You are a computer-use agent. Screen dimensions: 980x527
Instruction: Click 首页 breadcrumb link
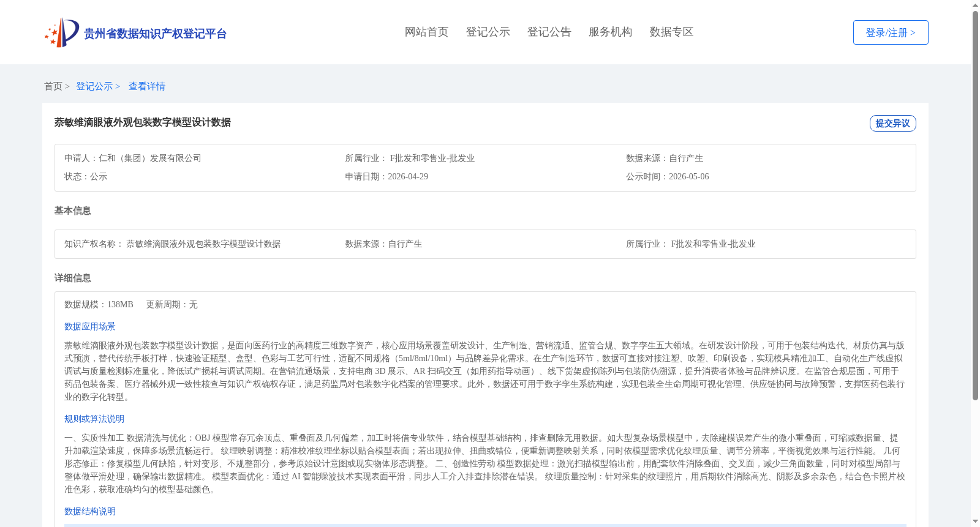(53, 86)
